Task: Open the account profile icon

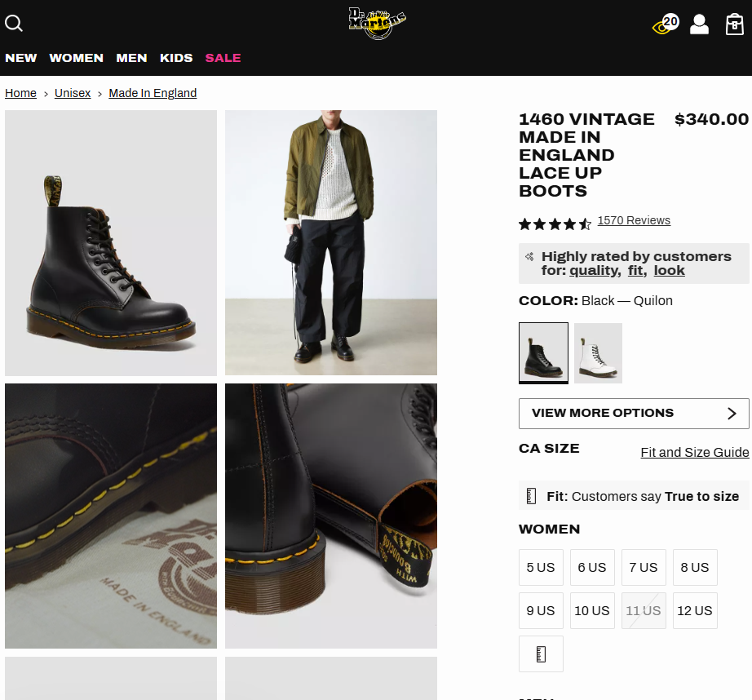Action: (x=699, y=24)
